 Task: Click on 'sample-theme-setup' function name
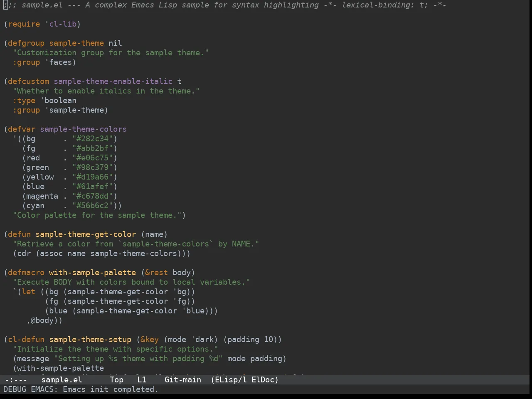coord(90,340)
